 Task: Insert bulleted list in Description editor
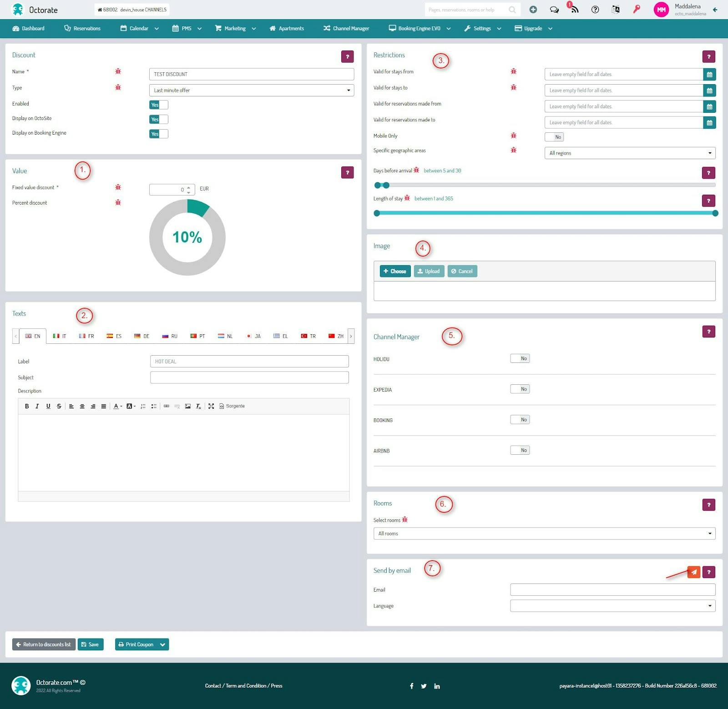pos(154,406)
